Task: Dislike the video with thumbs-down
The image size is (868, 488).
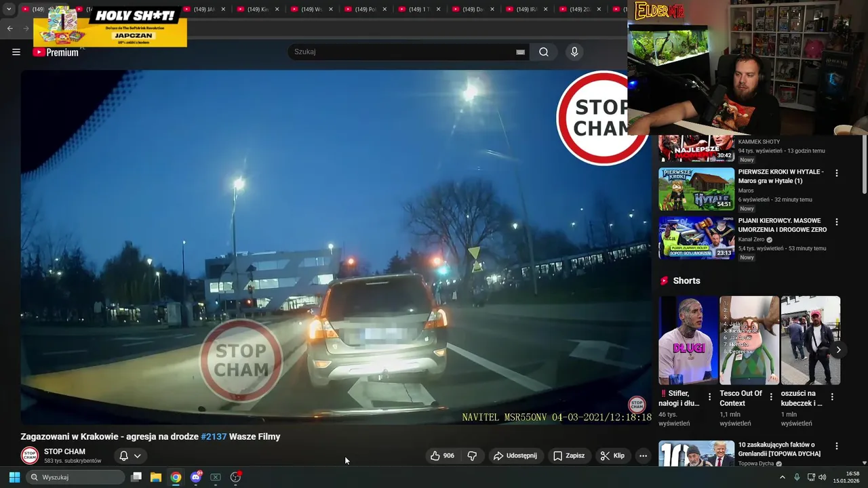Action: (473, 456)
